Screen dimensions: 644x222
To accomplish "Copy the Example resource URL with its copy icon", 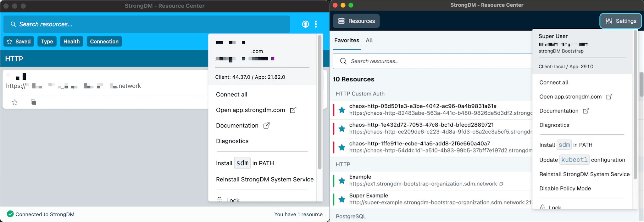I will tap(502, 184).
